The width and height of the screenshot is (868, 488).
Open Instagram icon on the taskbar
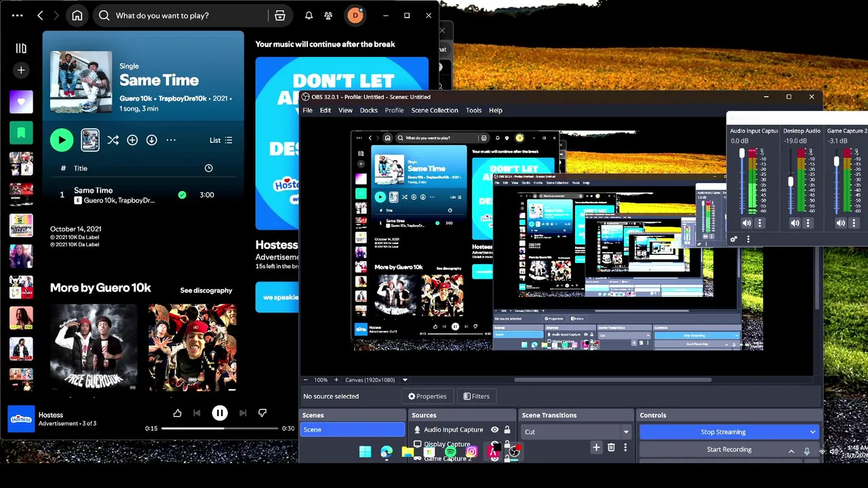click(x=471, y=452)
